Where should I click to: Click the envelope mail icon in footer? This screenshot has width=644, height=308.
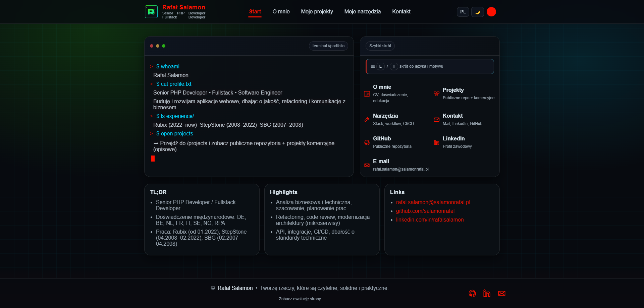(x=502, y=294)
